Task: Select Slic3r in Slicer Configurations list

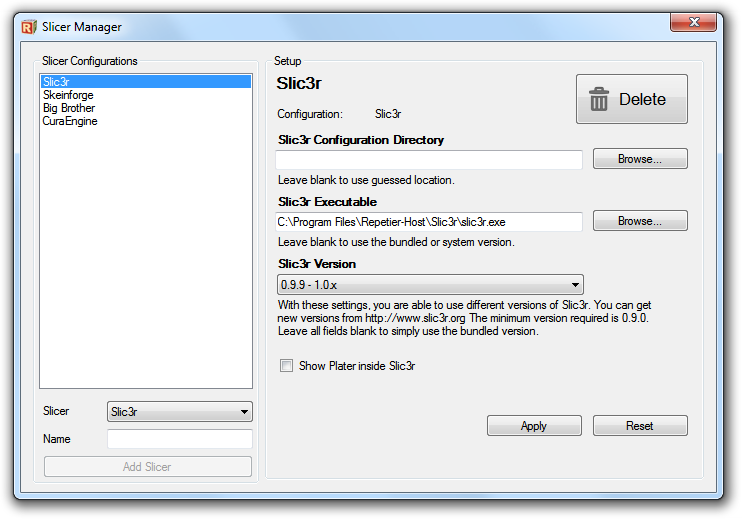Action: point(56,82)
